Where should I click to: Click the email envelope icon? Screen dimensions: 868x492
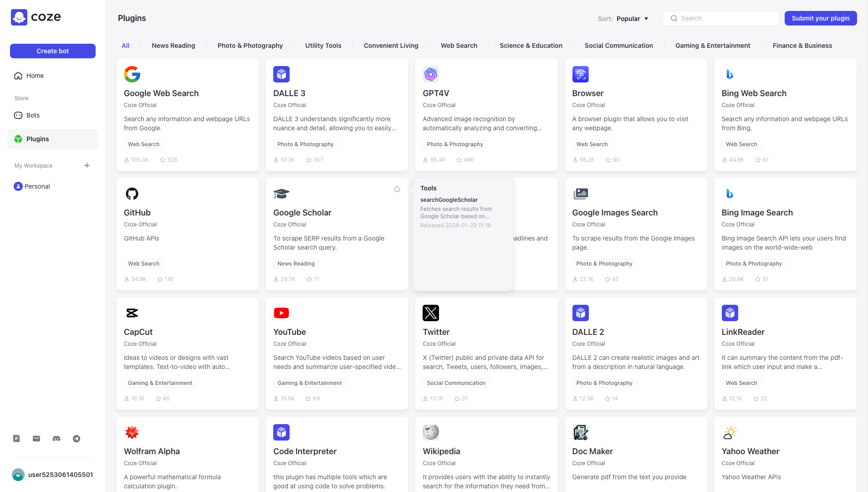tap(36, 439)
